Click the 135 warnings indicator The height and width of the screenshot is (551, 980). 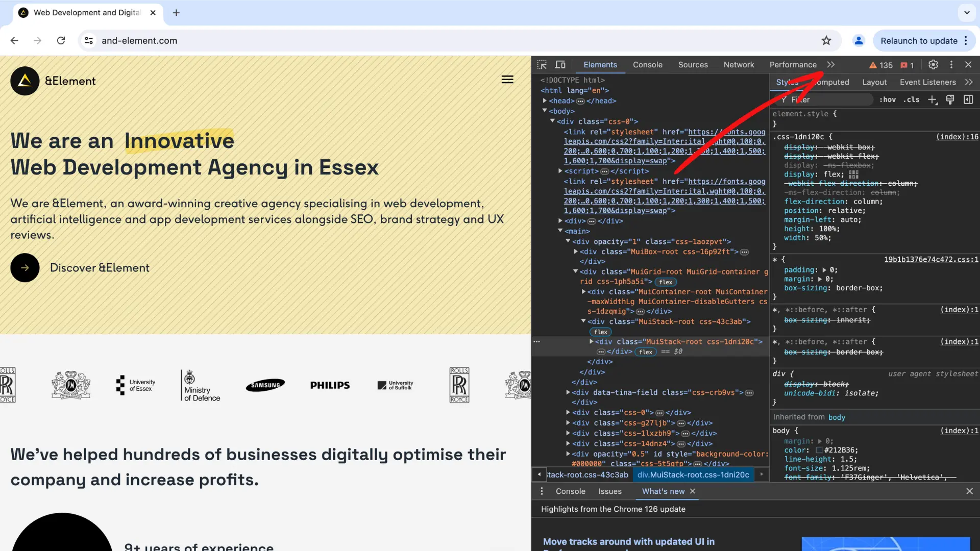click(881, 65)
